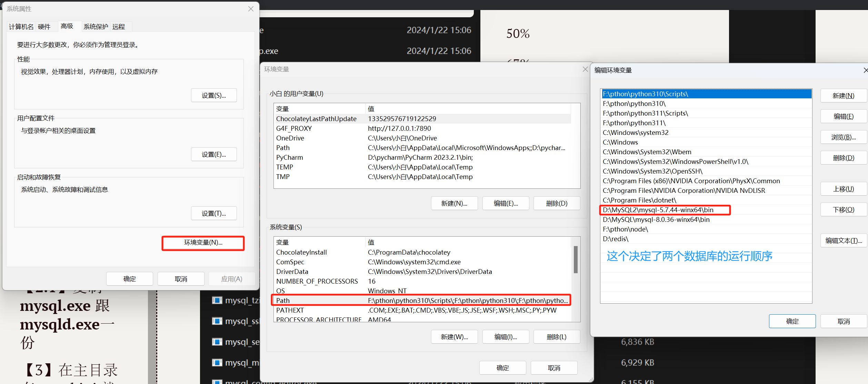
Task: Click 新建(W)... under system variables
Action: pyautogui.click(x=454, y=337)
